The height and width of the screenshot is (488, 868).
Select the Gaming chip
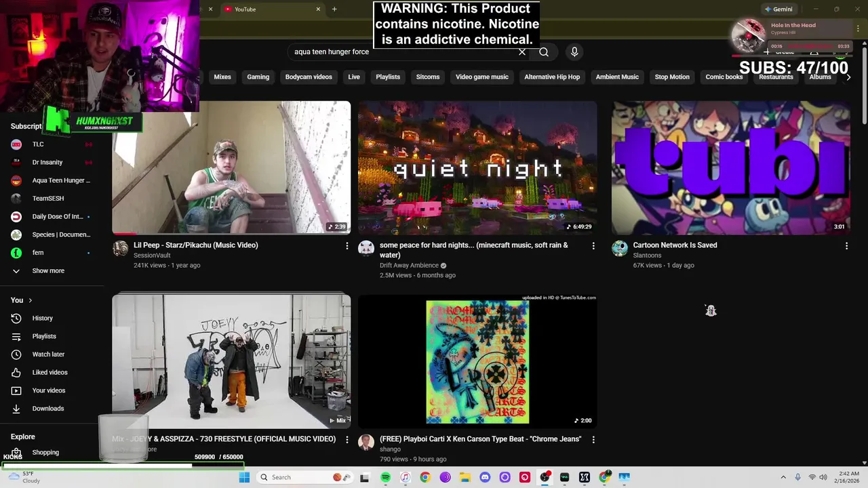point(258,77)
